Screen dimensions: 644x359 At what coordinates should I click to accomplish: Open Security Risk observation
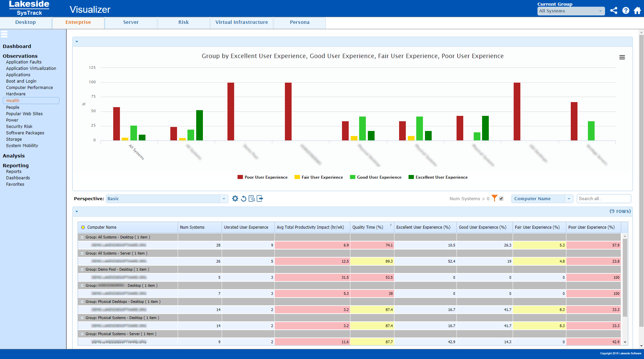(19, 127)
